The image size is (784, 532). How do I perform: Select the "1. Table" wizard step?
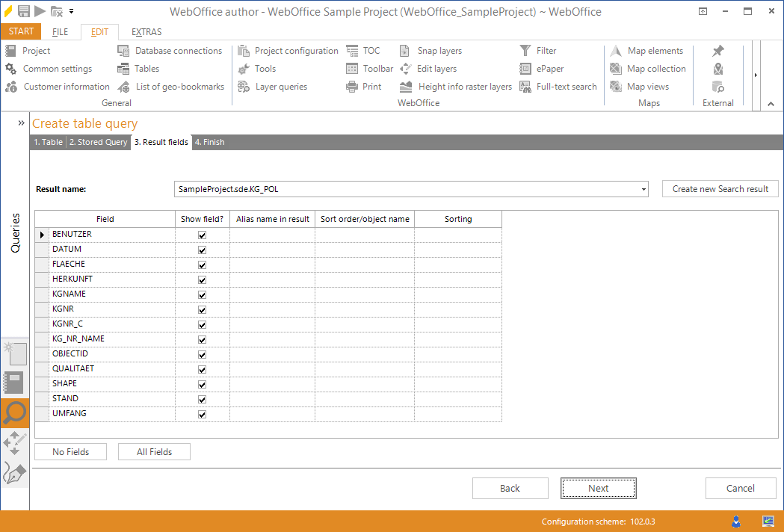[x=48, y=142]
